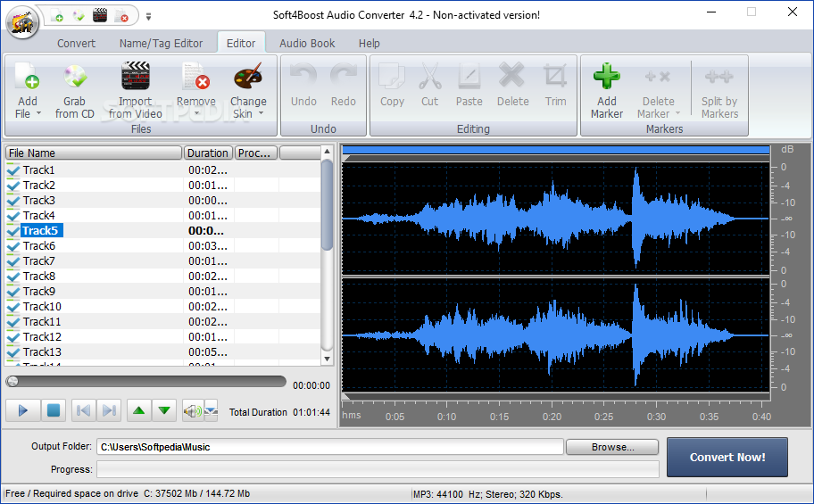Click the Cut scissors icon
This screenshot has height=504, width=814.
430,76
